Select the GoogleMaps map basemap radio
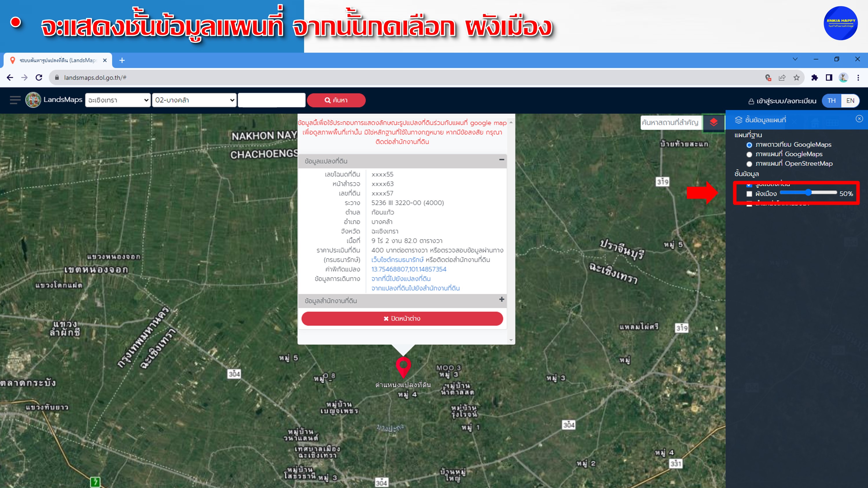868x488 pixels. click(x=749, y=154)
